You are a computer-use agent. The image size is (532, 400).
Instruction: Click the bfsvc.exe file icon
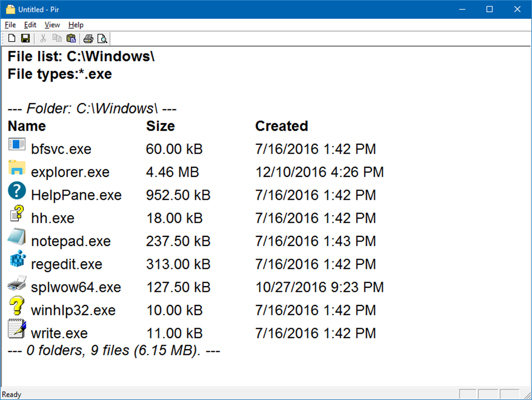pos(17,144)
